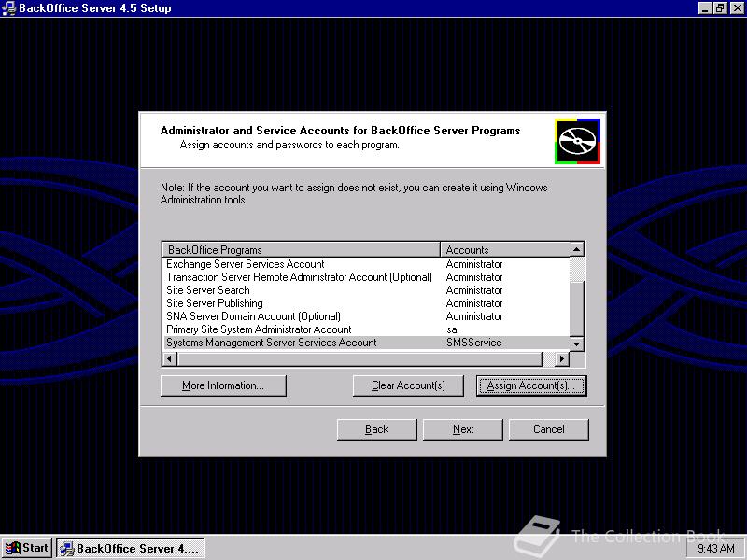The width and height of the screenshot is (747, 560).
Task: Click the sa account value
Action: click(452, 329)
